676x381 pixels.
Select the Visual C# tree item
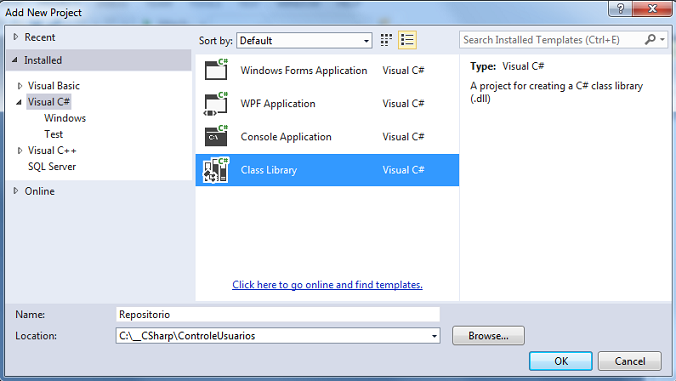point(49,102)
